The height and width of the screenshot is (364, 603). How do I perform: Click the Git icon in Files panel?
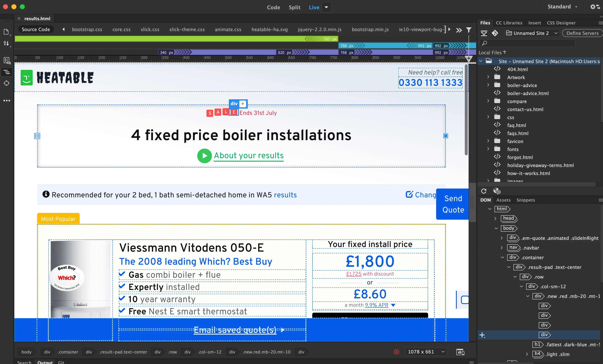click(495, 33)
